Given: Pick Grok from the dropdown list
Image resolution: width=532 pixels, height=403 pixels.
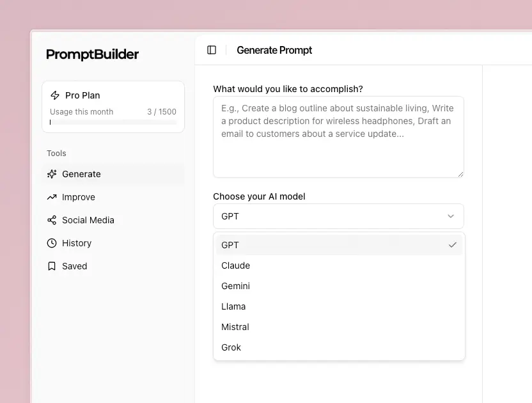Looking at the screenshot, I should tap(230, 347).
